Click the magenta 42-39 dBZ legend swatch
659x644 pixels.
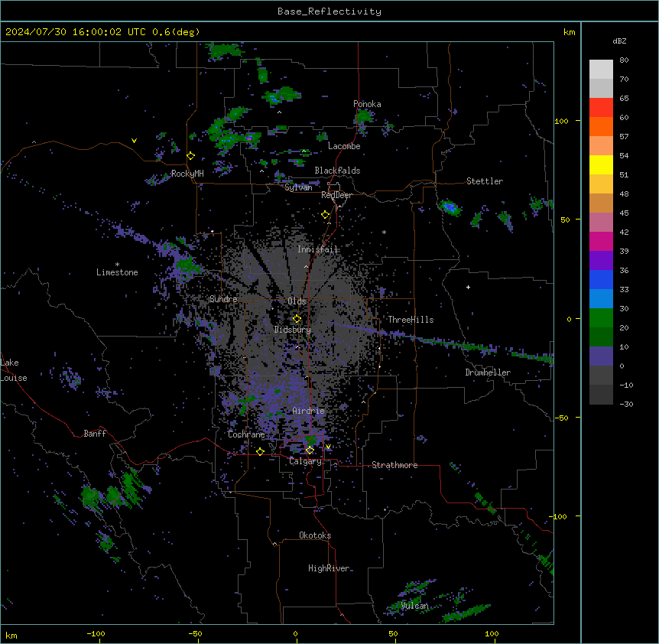coord(601,241)
